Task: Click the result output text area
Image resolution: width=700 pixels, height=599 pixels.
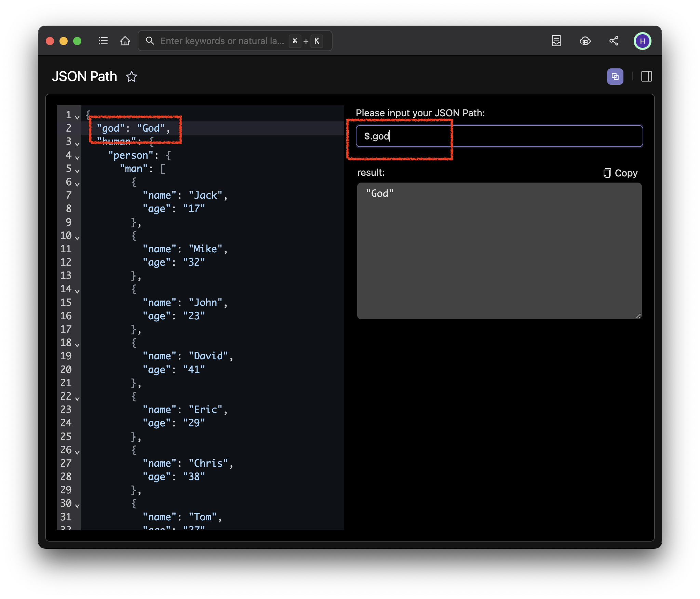Action: coord(499,251)
